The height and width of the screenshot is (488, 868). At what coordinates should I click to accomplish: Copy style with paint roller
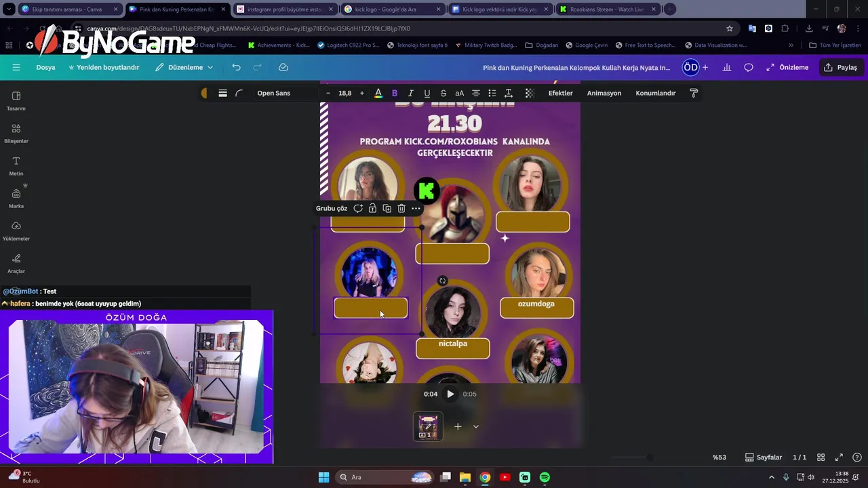(x=694, y=93)
